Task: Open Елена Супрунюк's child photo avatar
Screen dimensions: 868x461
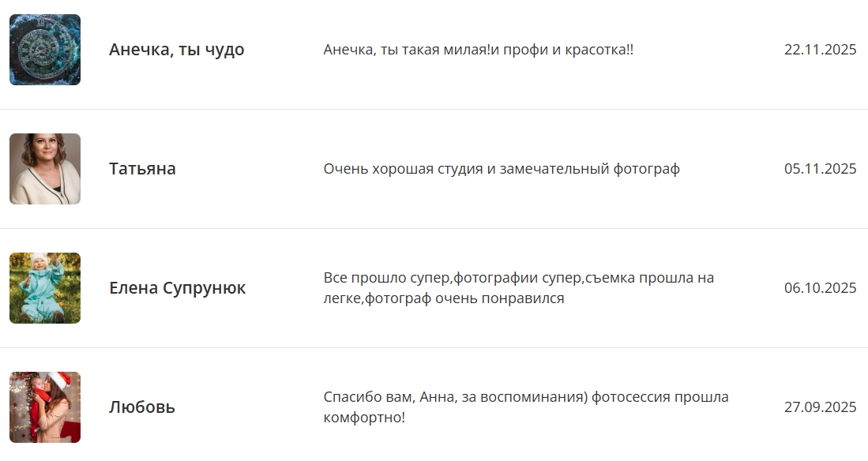Action: (x=45, y=288)
